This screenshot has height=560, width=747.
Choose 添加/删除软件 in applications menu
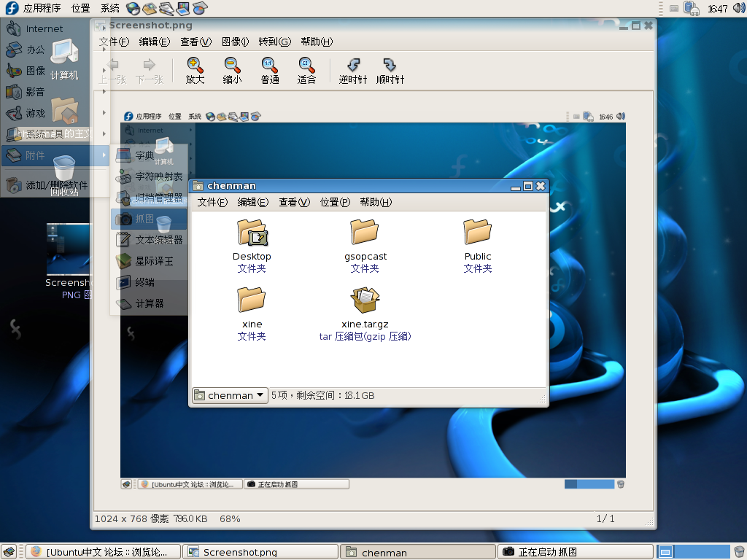point(55,184)
